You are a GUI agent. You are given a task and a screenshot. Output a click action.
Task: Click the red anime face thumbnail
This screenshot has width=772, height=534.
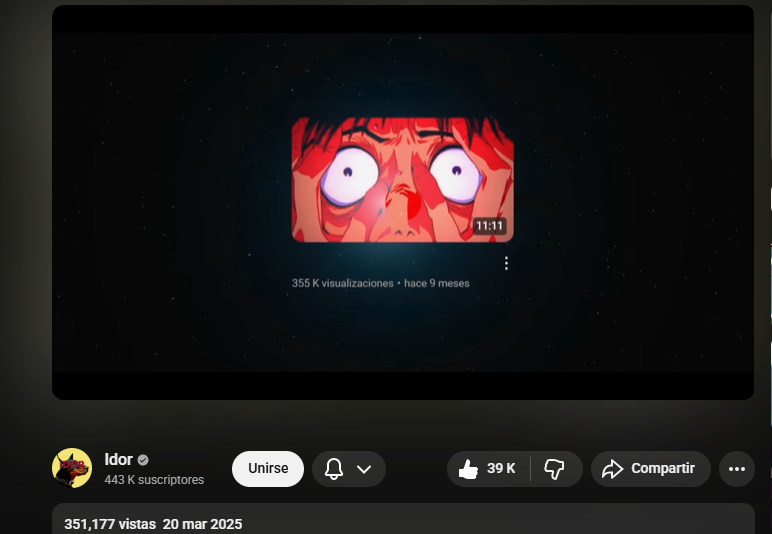(x=403, y=180)
